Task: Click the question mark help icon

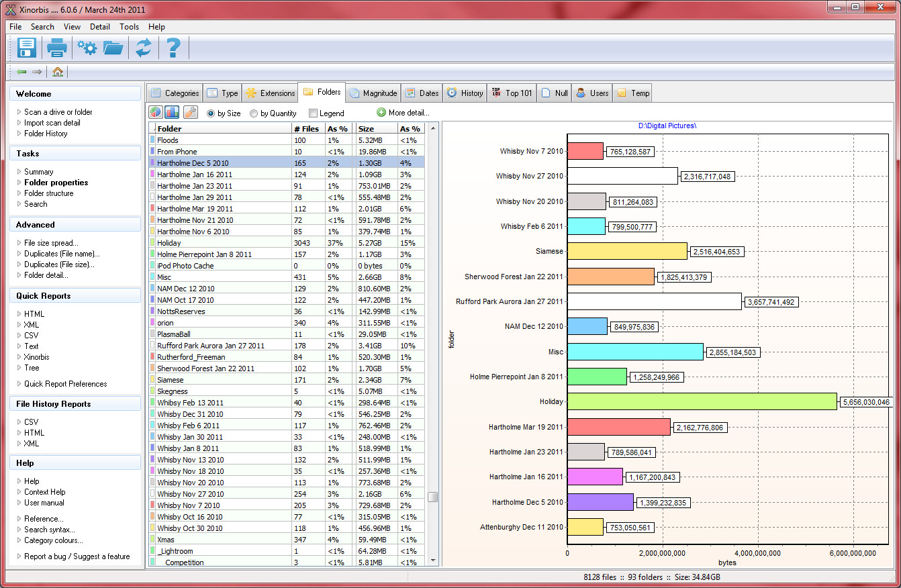Action: (173, 48)
